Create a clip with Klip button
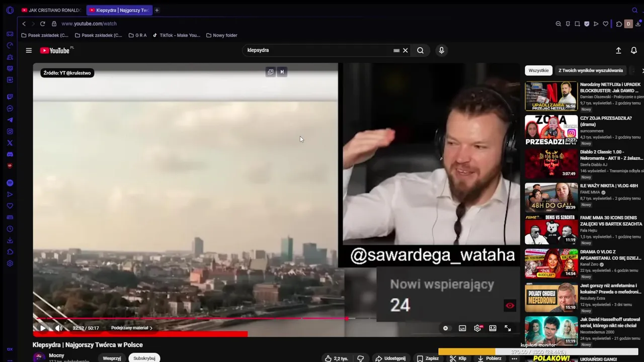Image resolution: width=644 pixels, height=362 pixels. [458, 358]
